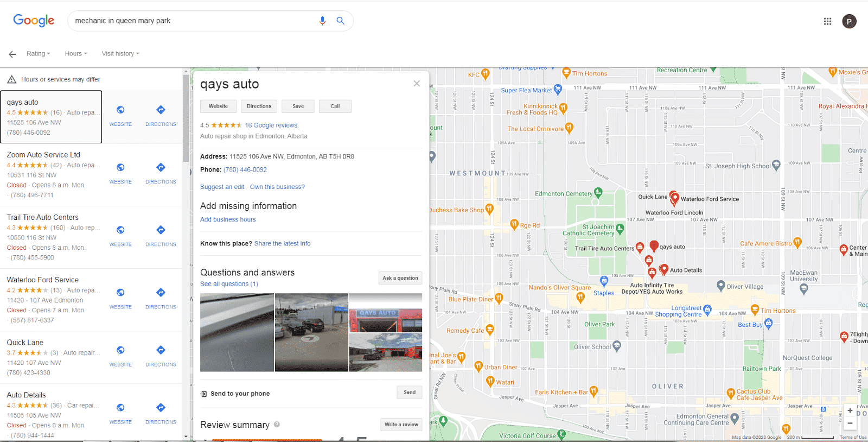Click the back arrow above results
868x442 pixels.
pos(12,54)
